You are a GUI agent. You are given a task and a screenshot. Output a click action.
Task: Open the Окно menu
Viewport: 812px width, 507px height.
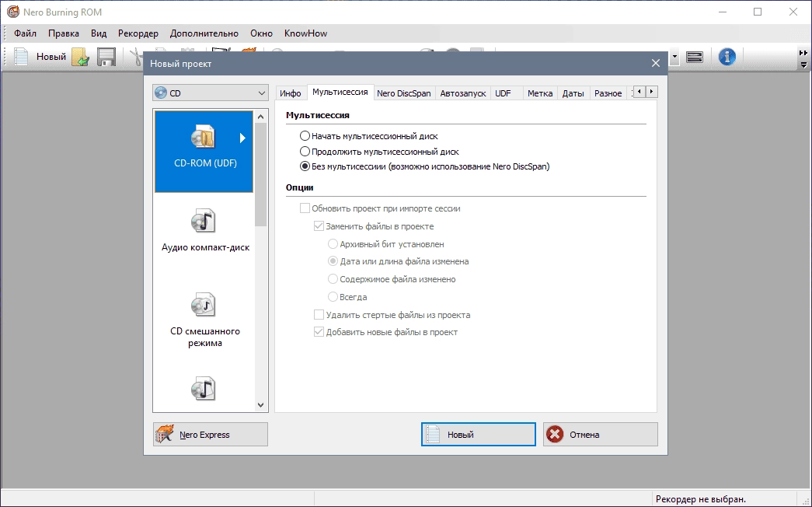pyautogui.click(x=262, y=33)
